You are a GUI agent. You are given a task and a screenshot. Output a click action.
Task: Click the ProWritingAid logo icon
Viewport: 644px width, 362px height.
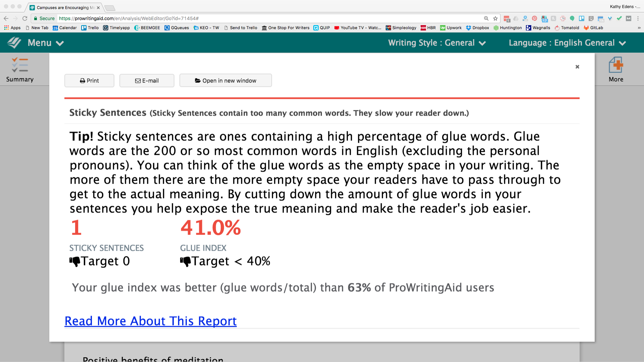pyautogui.click(x=14, y=43)
